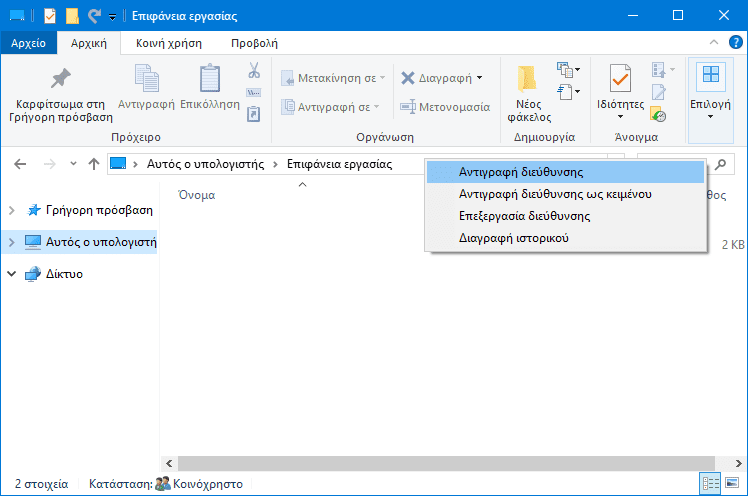Open Customize Quick Access Toolbar dropdown
Screen dimensions: 748x496
113,17
